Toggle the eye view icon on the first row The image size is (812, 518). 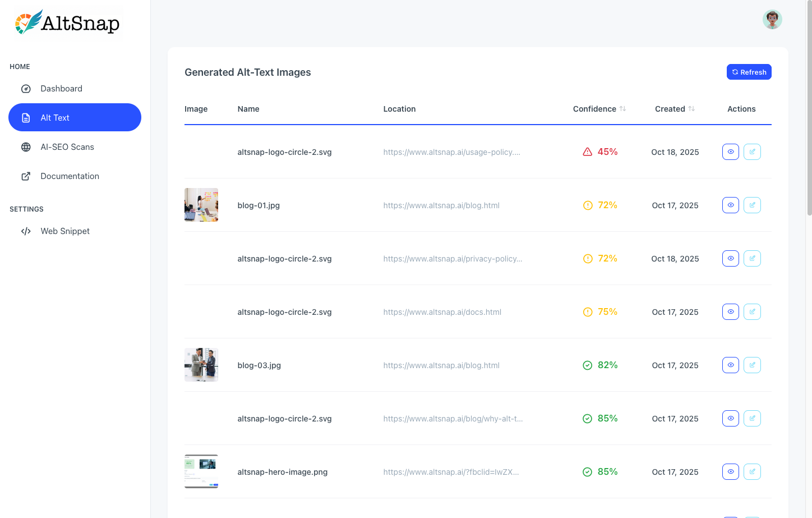point(730,152)
